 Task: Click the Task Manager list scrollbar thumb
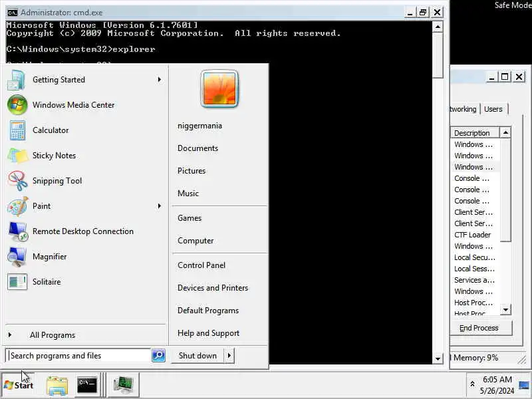click(505, 190)
